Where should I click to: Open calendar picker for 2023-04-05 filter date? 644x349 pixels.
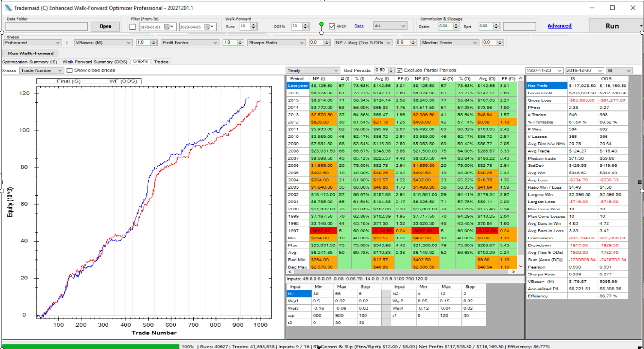tap(207, 27)
